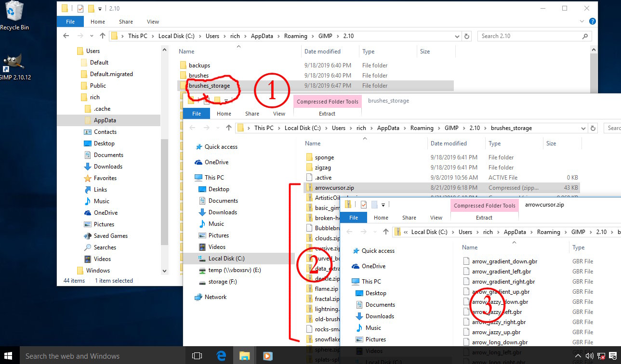Viewport: 621px width, 364px height.
Task: Click the Search 2.10 input field
Action: 534,36
